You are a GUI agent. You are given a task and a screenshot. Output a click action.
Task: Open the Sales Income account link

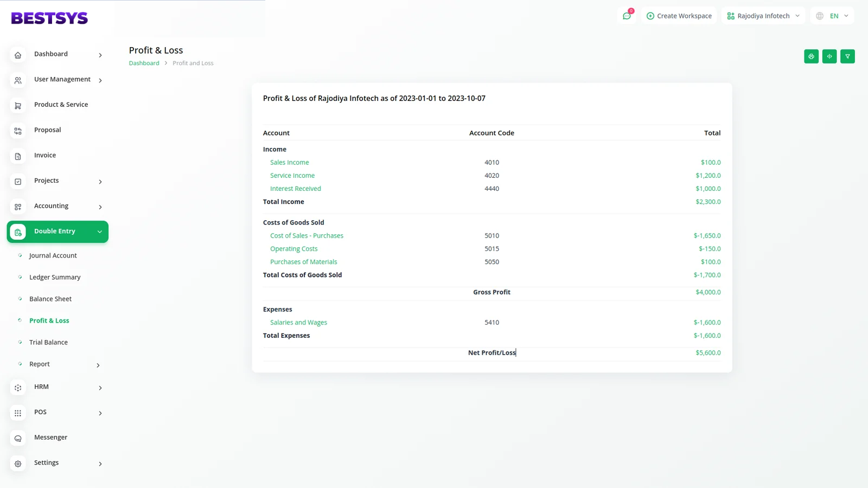coord(289,162)
